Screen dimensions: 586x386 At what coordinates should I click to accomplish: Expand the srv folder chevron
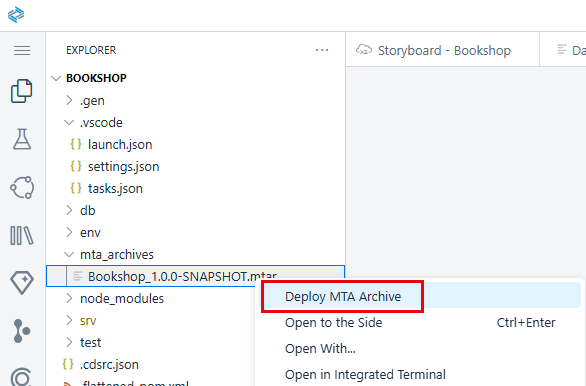[x=69, y=320]
